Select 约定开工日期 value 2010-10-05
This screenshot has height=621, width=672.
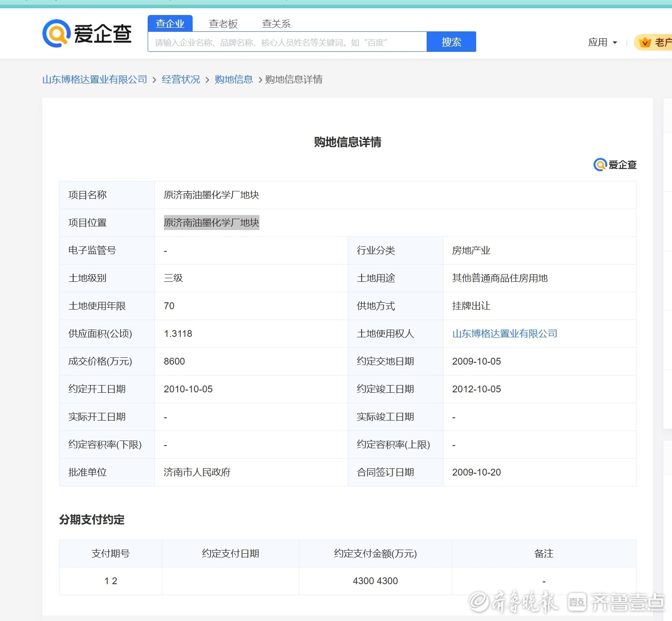coord(188,389)
